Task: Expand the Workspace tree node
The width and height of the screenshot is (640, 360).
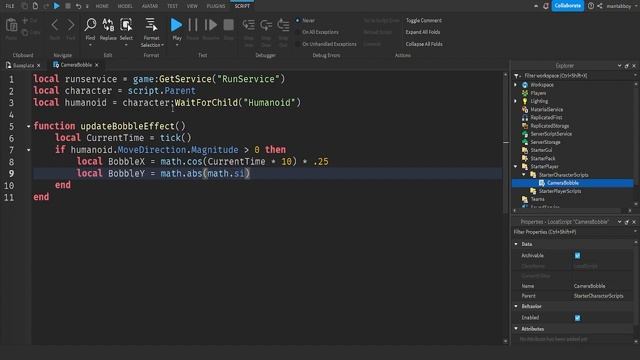Action: tap(516, 85)
